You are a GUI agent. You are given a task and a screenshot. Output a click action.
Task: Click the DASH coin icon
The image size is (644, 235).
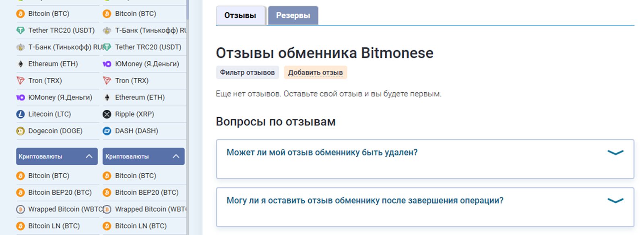(x=107, y=131)
